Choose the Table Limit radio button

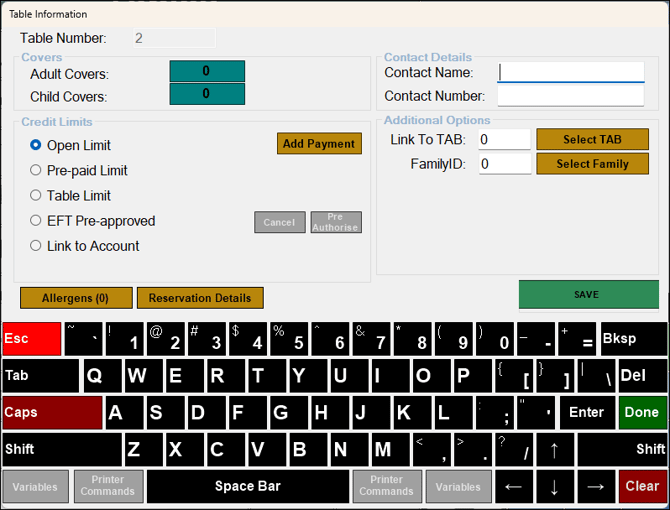tap(36, 196)
